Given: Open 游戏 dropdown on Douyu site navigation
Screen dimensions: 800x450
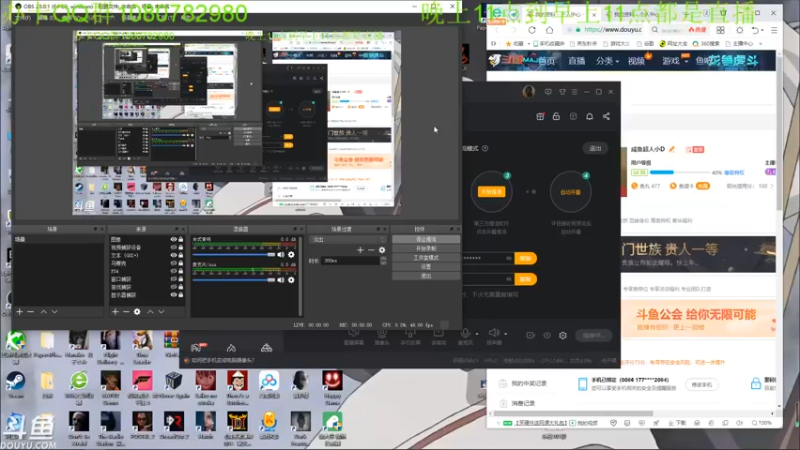Looking at the screenshot, I should (x=675, y=61).
